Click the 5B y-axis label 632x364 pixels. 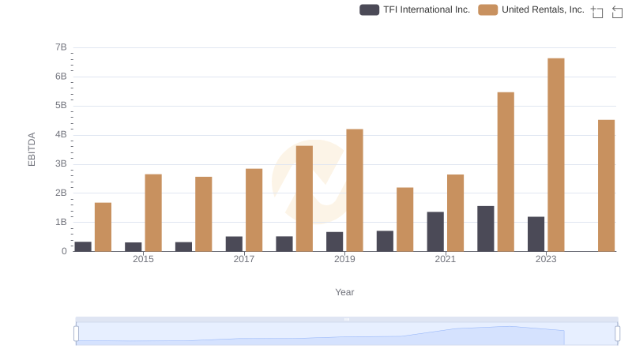point(61,106)
